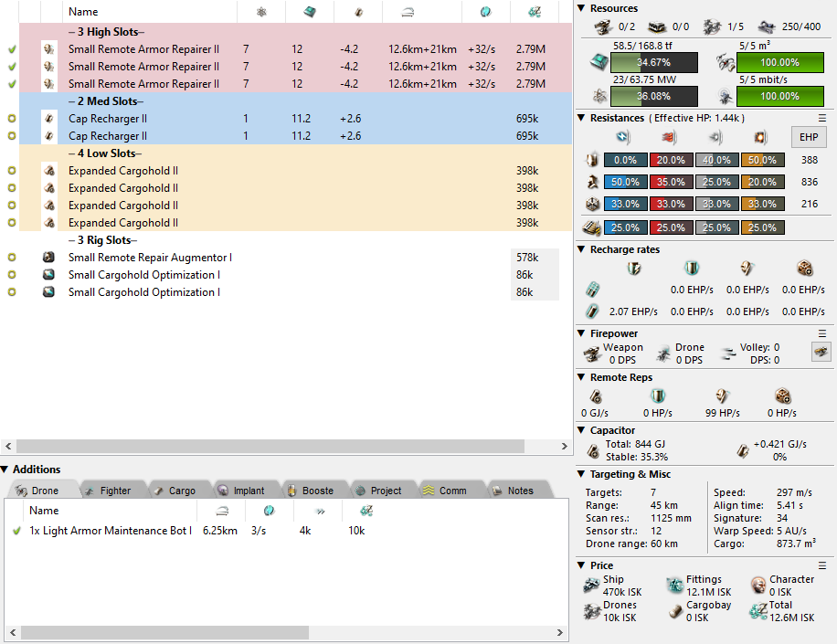Collapse the Additions section

coord(5,470)
